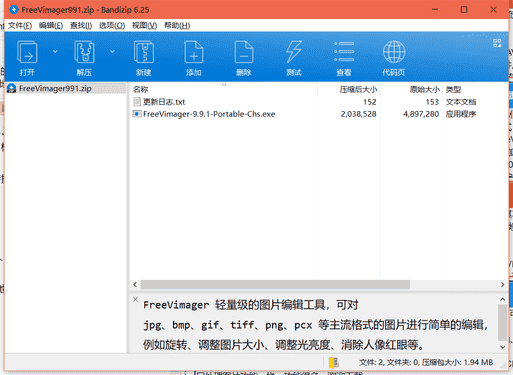Click the comment pane scroll down arrow
513x375 pixels.
click(x=503, y=347)
